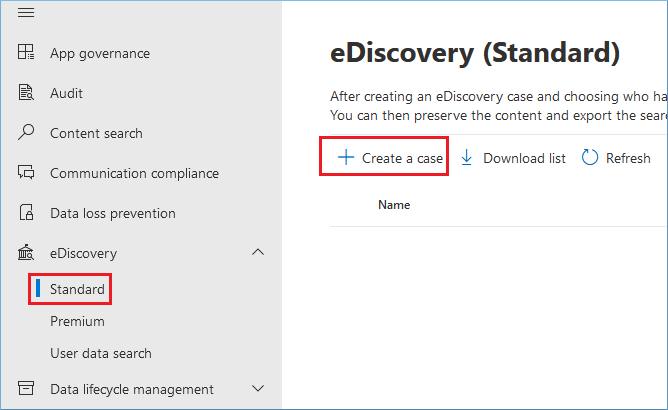Click the Create a case button label
This screenshot has width=668, height=410.
pyautogui.click(x=403, y=159)
